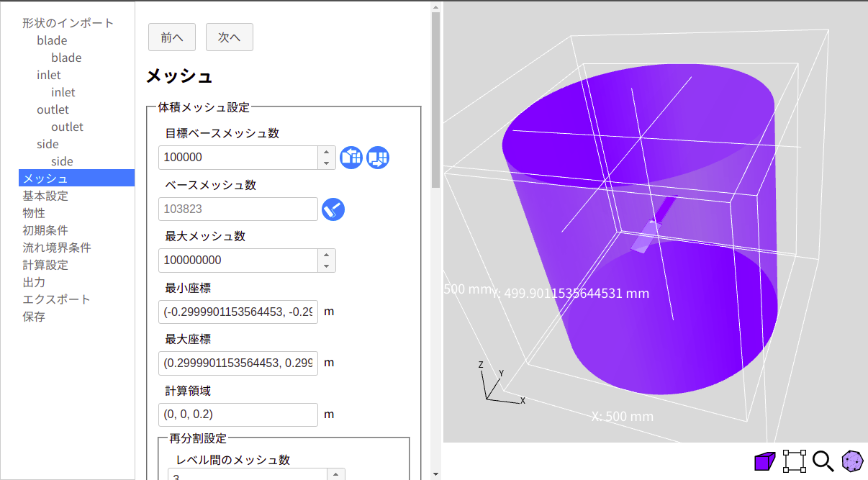Viewport: 868px width, 480px height.
Task: Decrease the 最大メッシュ数 value with down arrow
Action: (x=327, y=266)
